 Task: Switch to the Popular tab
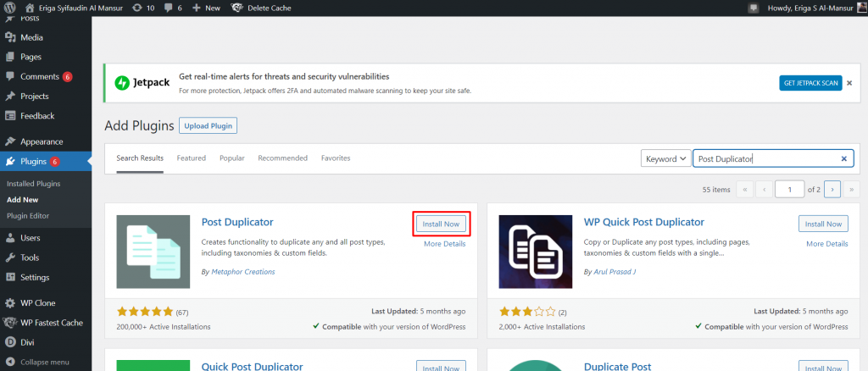point(231,158)
